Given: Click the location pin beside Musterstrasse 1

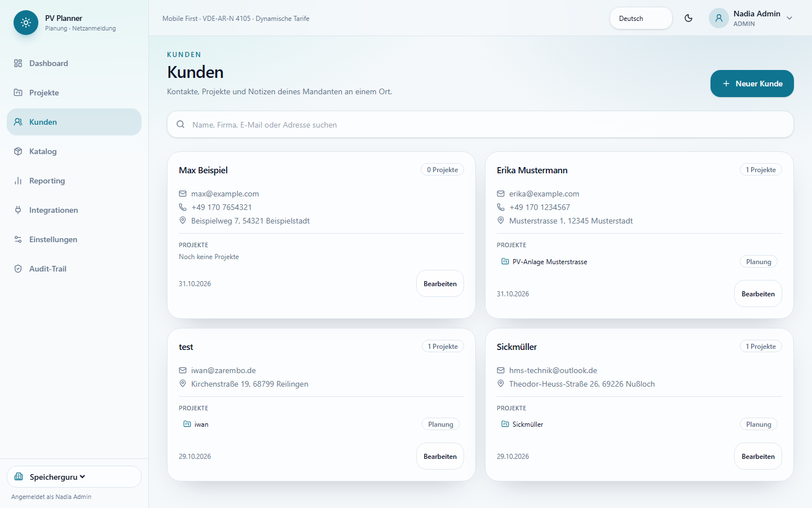Looking at the screenshot, I should pos(501,221).
